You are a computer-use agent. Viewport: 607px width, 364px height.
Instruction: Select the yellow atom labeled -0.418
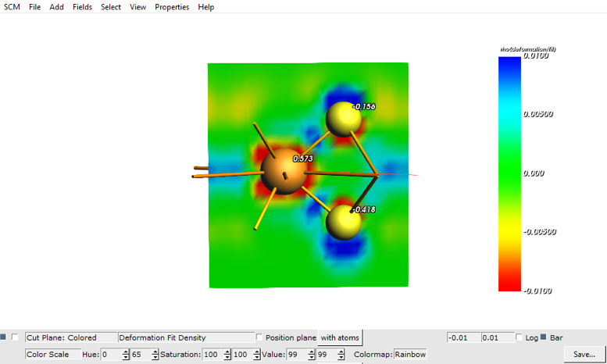pos(343,222)
